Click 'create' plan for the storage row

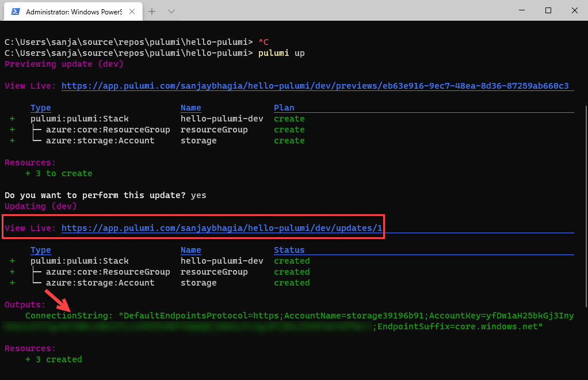[x=289, y=140]
